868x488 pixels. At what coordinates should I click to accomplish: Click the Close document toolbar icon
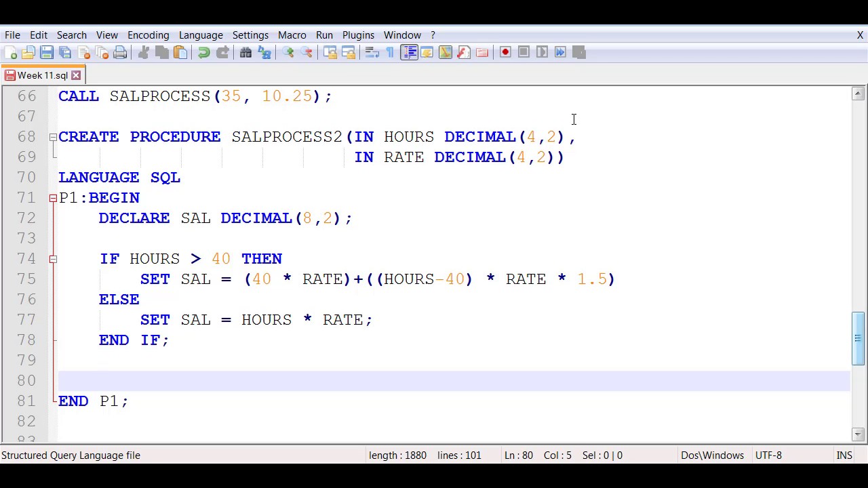(x=83, y=52)
